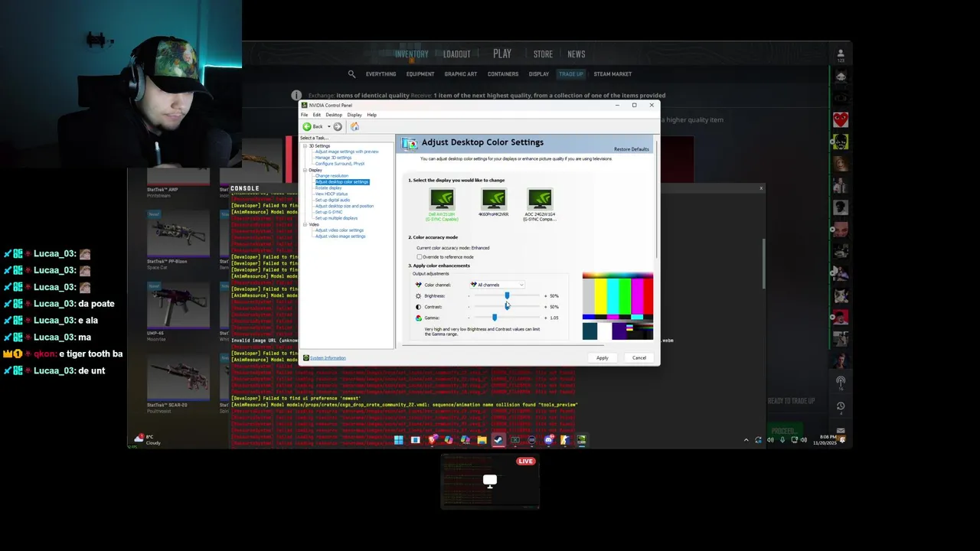
Task: Click the Forward arrow in NVIDIA toolbar
Action: [x=338, y=126]
